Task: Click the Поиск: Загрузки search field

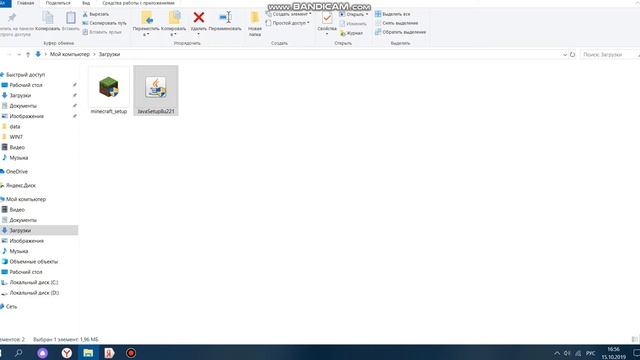Action: [608, 54]
